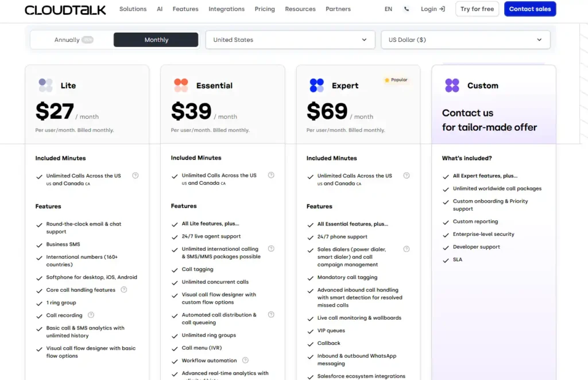Click Custom plan title
This screenshot has width=588, height=380.
click(x=482, y=86)
